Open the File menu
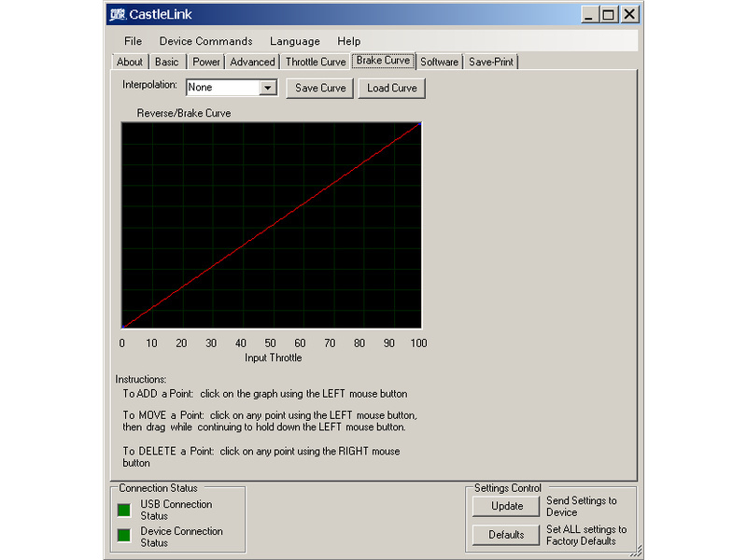This screenshot has width=747, height=560. click(x=134, y=41)
